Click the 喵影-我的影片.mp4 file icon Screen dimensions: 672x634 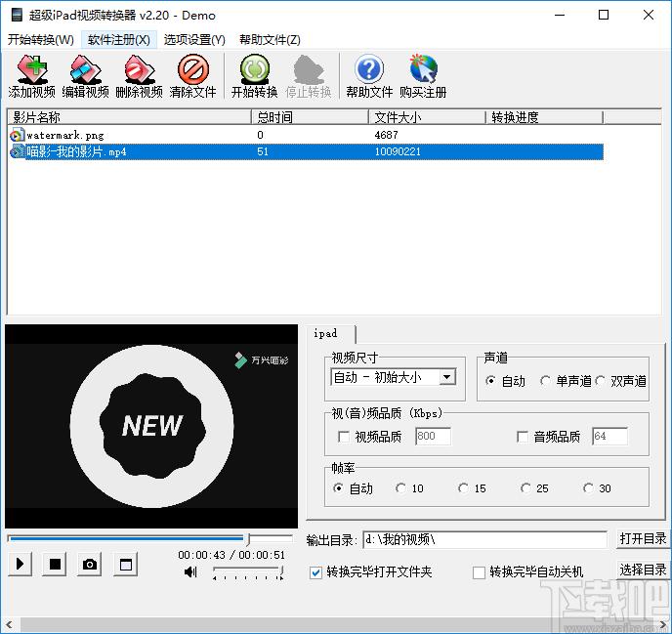(x=18, y=151)
